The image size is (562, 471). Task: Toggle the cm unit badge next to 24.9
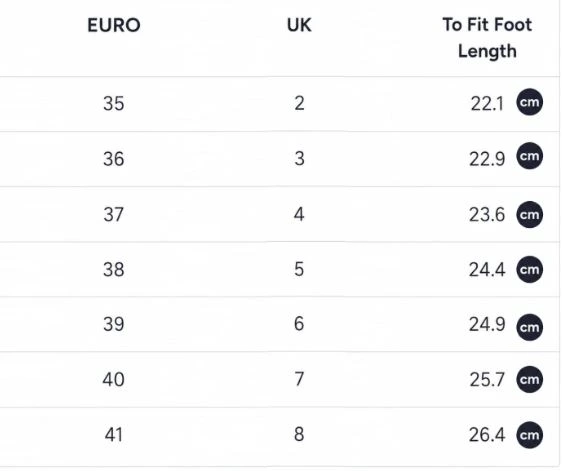tap(529, 327)
